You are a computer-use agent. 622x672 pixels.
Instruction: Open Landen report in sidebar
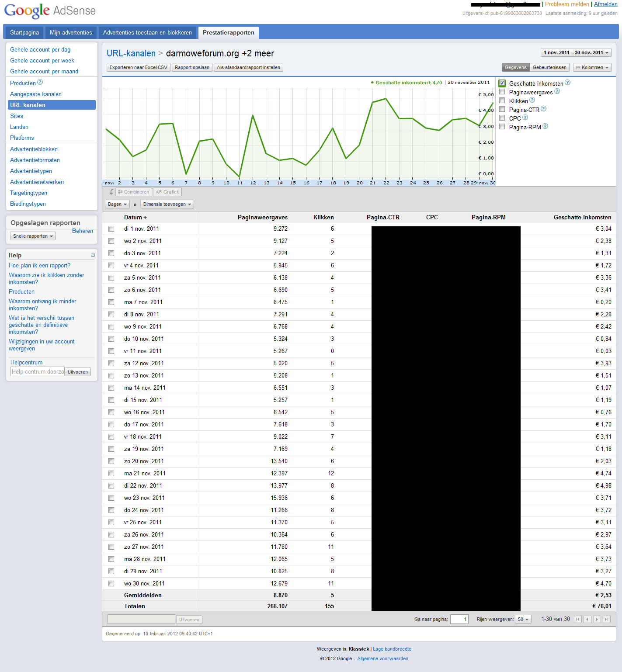19,127
